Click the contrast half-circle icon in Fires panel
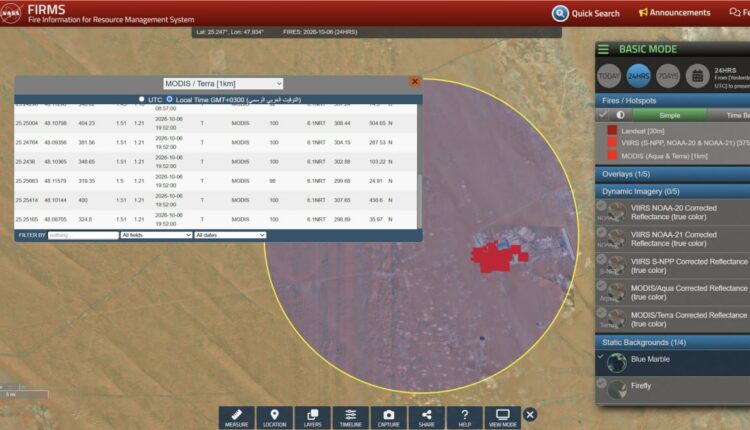 point(620,115)
